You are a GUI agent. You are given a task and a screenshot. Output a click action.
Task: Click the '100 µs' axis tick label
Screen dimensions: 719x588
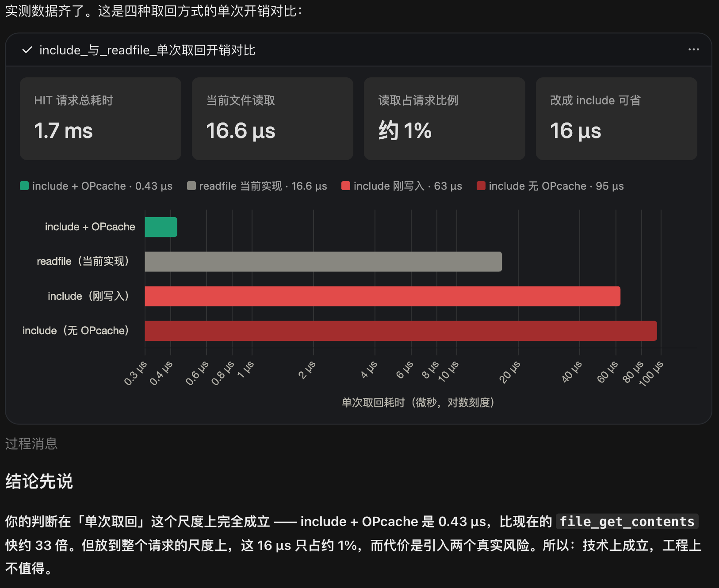click(651, 374)
